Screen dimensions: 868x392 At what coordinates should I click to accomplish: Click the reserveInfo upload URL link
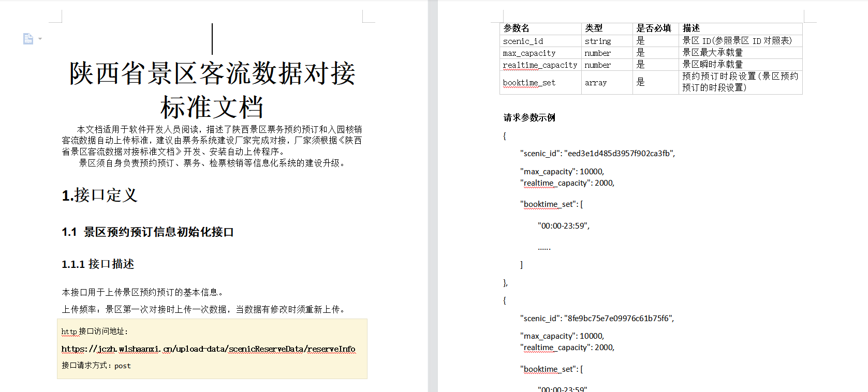pos(208,349)
